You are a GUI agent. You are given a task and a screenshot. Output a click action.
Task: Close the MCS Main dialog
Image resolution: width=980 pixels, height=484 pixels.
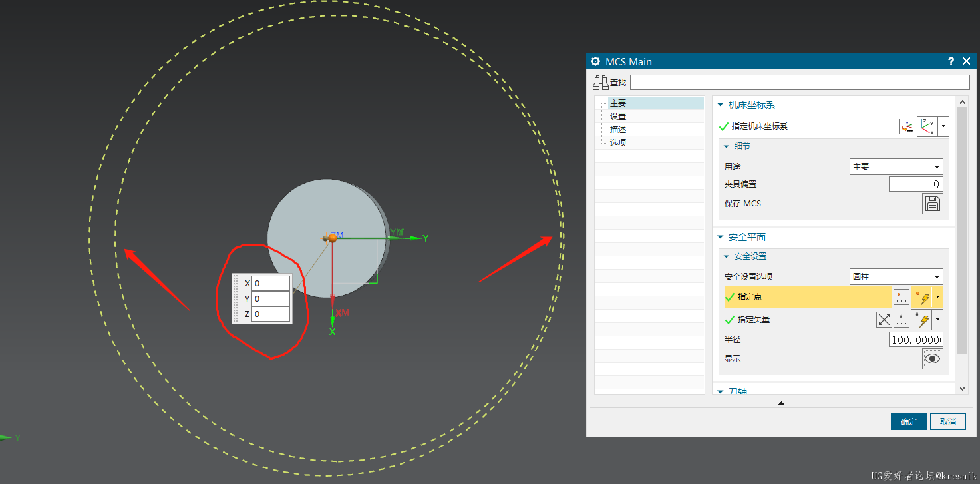[967, 61]
